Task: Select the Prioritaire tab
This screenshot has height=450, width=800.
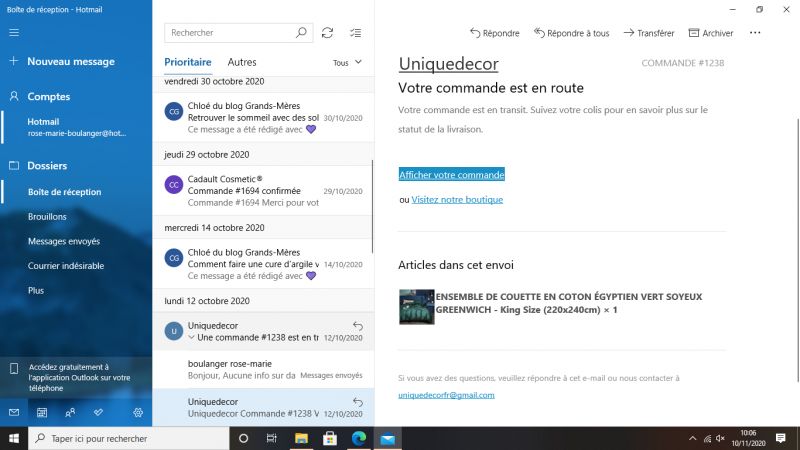Action: 188,62
